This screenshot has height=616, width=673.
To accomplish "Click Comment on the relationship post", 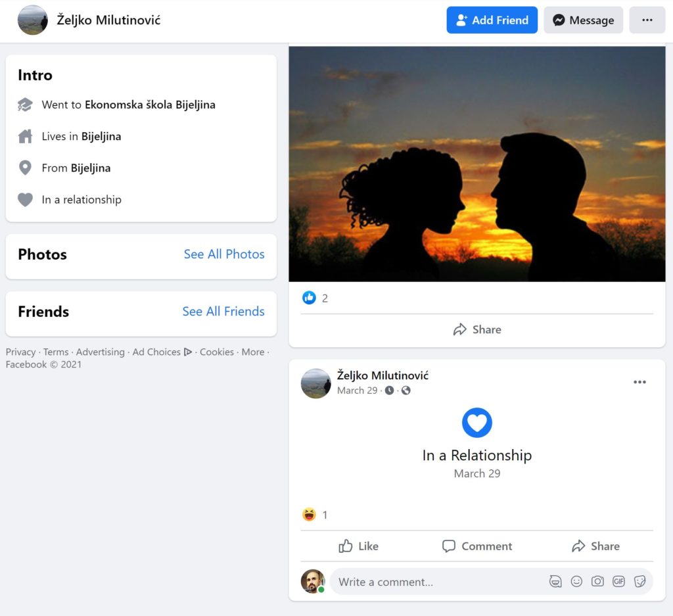I will pyautogui.click(x=477, y=546).
